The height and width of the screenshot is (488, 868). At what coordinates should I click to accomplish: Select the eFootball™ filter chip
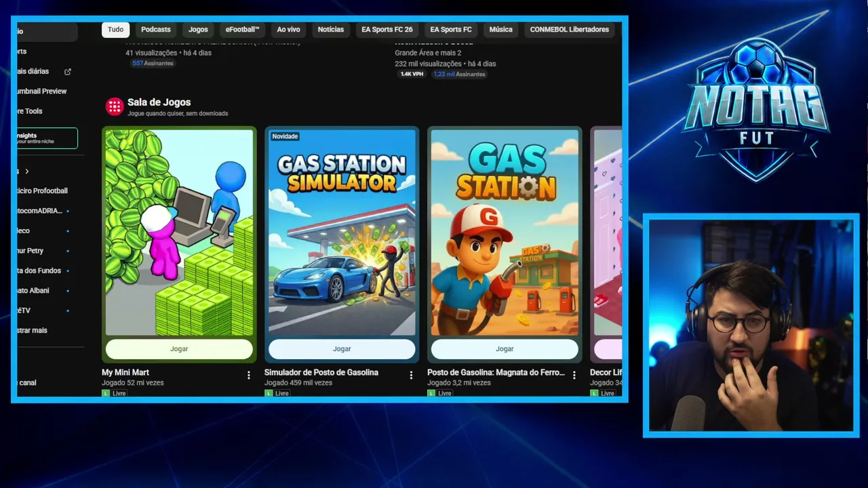[243, 30]
